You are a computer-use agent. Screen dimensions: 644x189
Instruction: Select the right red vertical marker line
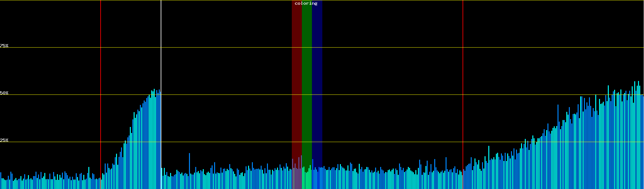pyautogui.click(x=463, y=63)
